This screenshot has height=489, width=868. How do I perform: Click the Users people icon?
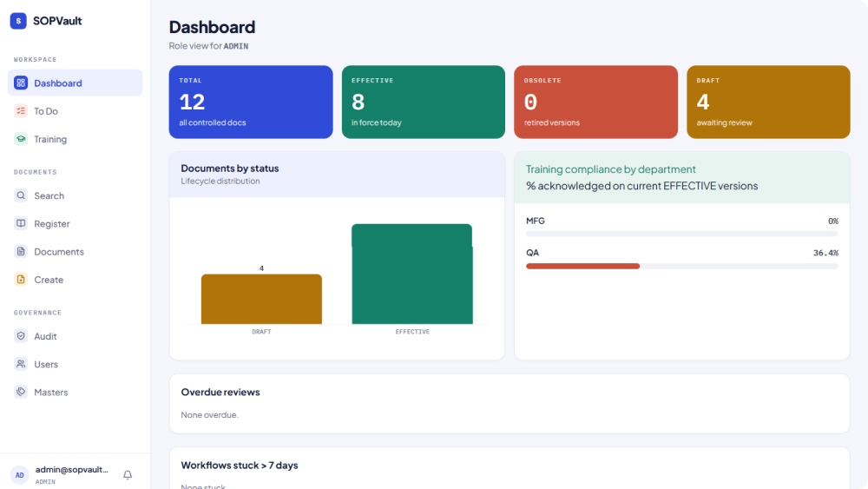[x=21, y=364]
